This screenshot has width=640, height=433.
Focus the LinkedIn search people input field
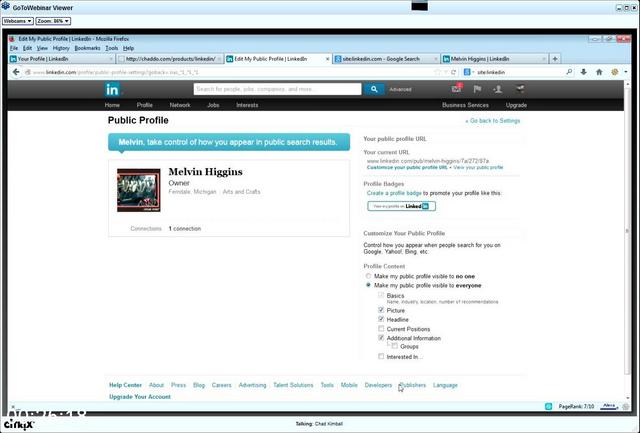coord(278,89)
